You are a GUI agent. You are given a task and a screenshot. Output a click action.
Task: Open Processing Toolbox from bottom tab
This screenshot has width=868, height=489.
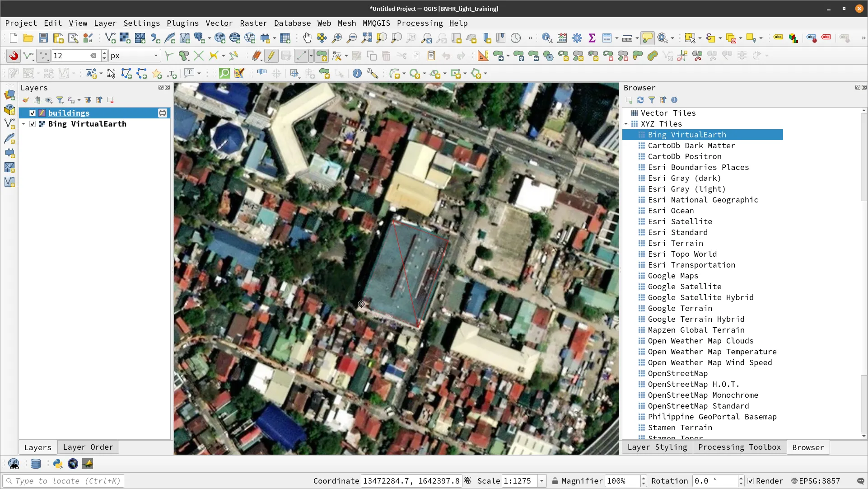coord(739,447)
